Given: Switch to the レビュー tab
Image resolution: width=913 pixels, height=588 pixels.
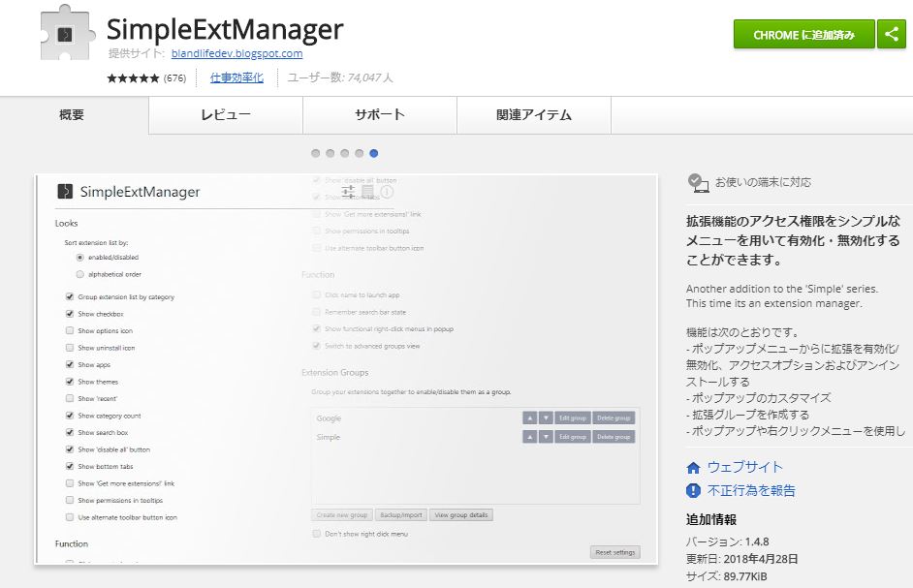Looking at the screenshot, I should (x=226, y=115).
